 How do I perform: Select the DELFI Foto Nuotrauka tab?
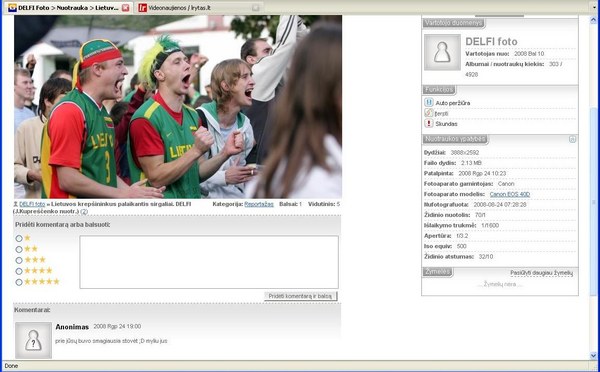point(69,8)
